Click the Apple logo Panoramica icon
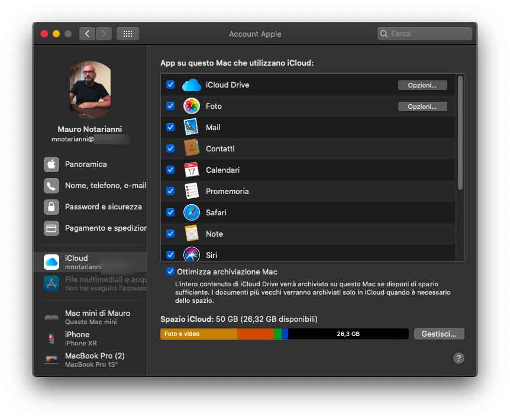Viewport: 510px width, 420px height. 51,164
